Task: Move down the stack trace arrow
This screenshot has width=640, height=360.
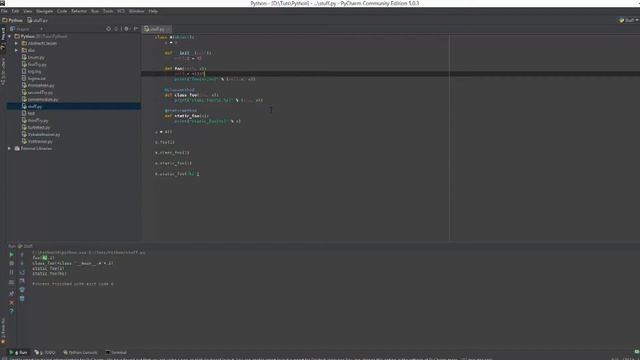Action: [x=22, y=263]
